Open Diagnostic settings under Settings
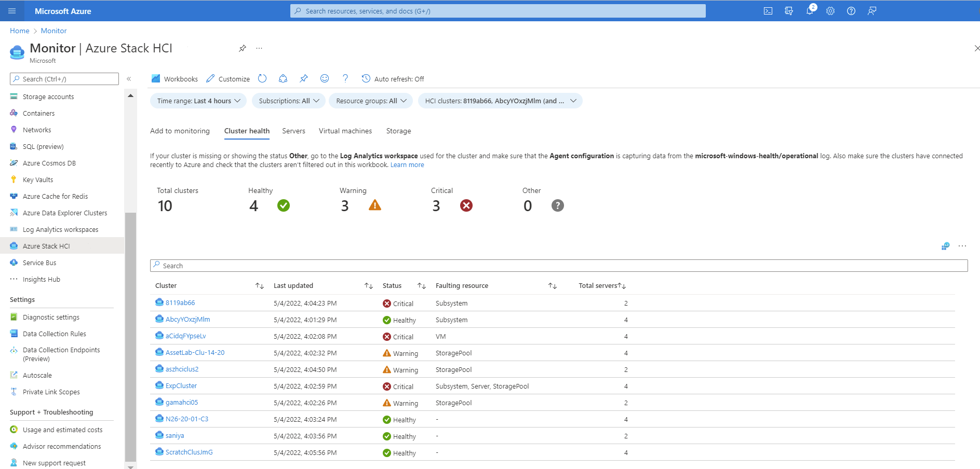This screenshot has height=469, width=980. (51, 317)
